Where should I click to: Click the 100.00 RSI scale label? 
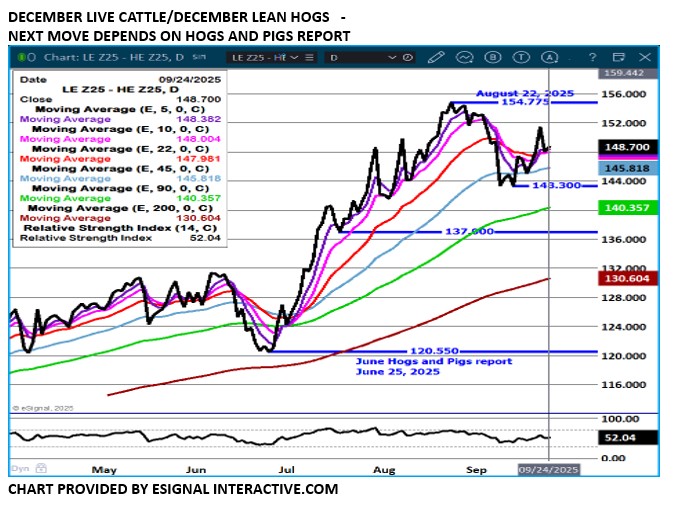[620, 419]
